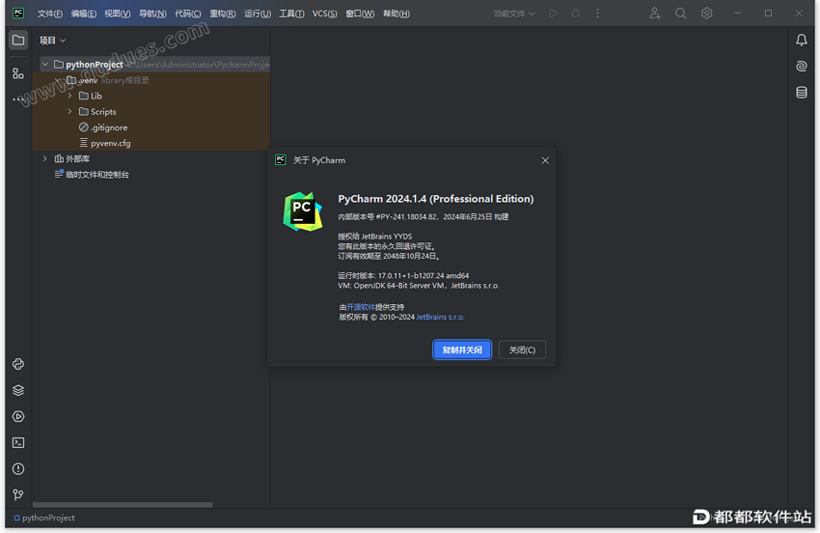Open the open-source software link

tap(360, 307)
